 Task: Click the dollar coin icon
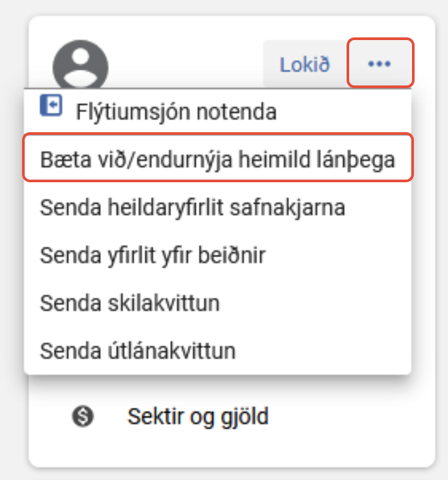(83, 416)
